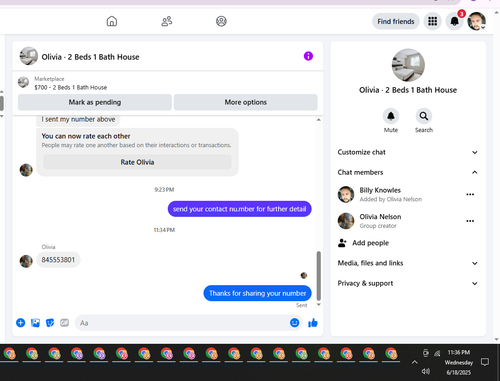The width and height of the screenshot is (500, 381).
Task: Click the Aa message input field
Action: click(x=182, y=323)
